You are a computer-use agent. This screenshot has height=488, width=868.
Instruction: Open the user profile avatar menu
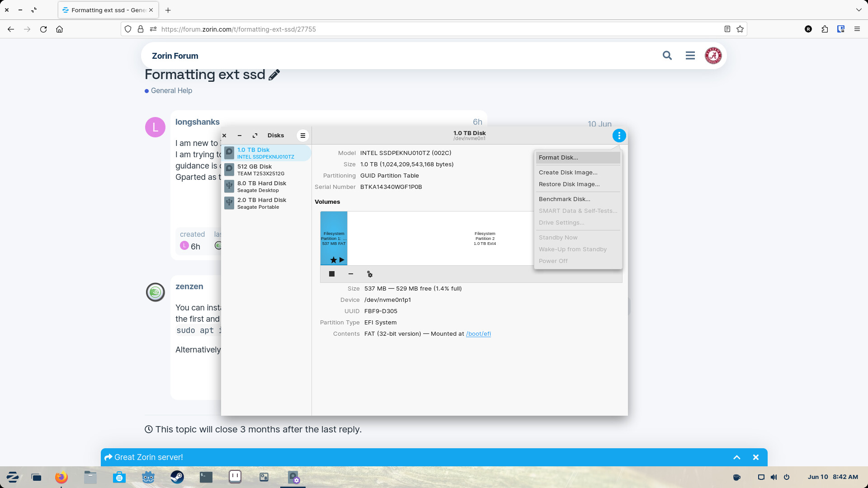click(713, 56)
